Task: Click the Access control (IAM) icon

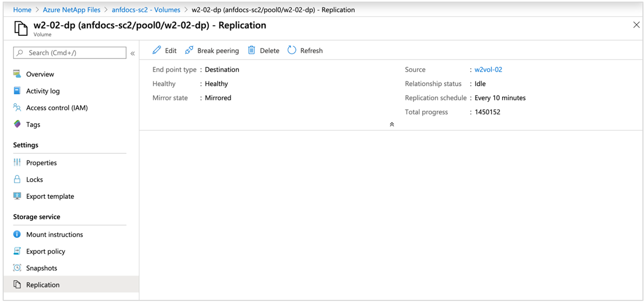Action: pyautogui.click(x=17, y=108)
